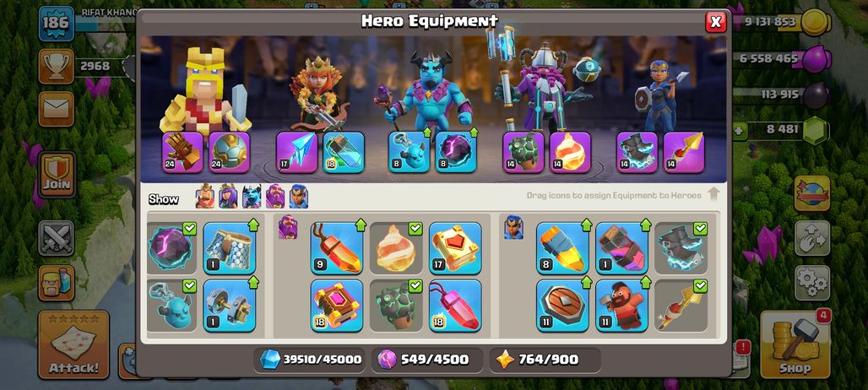The width and height of the screenshot is (868, 390).
Task: Select the Grand Warden hero
Action: pyautogui.click(x=542, y=83)
